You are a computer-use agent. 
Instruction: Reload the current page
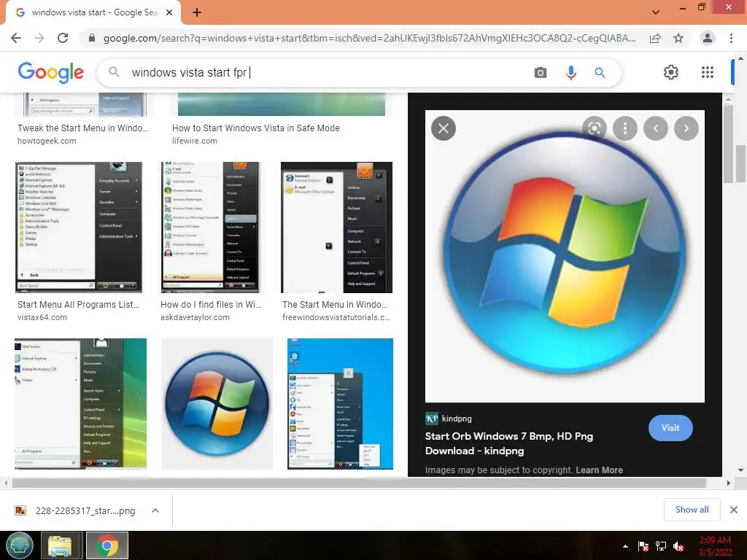pyautogui.click(x=63, y=38)
